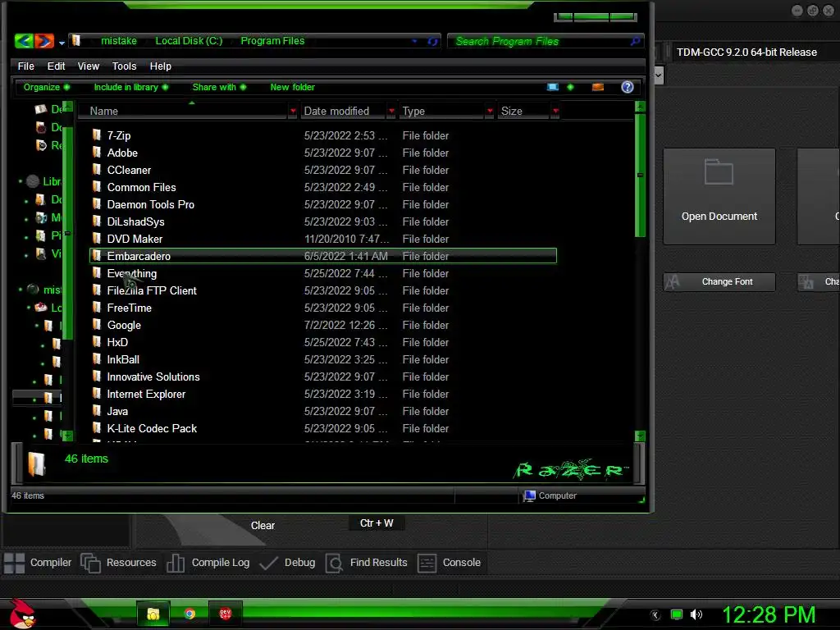Open Dev-C++ taskbar icon
The width and height of the screenshot is (840, 630).
[x=225, y=614]
